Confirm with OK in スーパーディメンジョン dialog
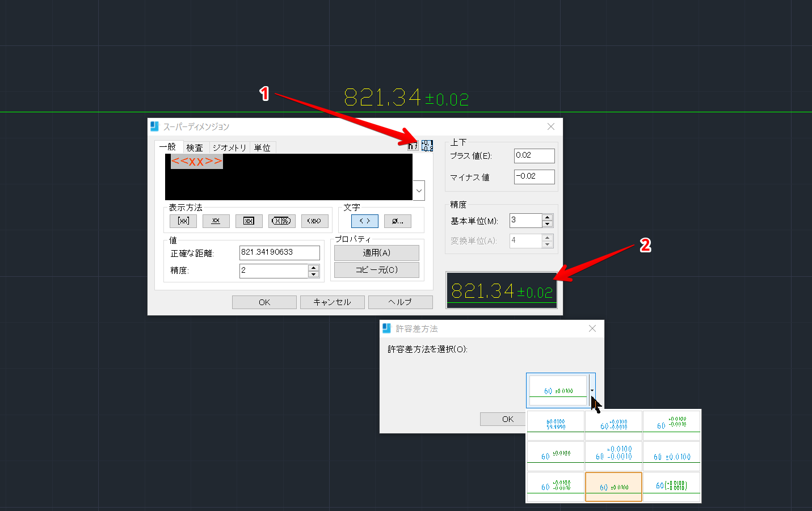 tap(264, 302)
